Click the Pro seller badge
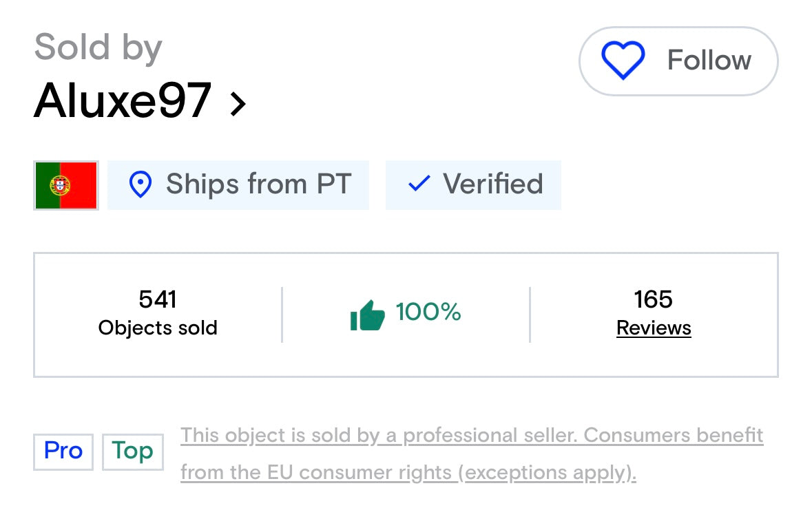This screenshot has width=812, height=510. pyautogui.click(x=63, y=451)
